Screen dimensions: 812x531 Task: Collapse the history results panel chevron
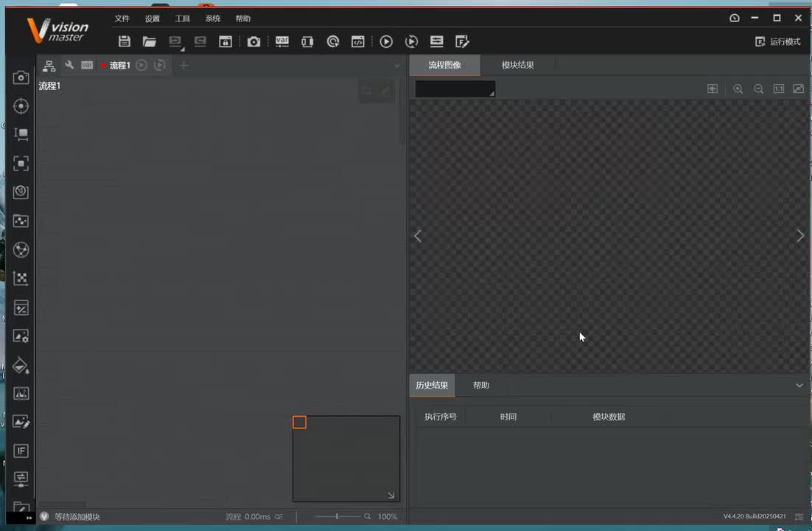point(799,385)
